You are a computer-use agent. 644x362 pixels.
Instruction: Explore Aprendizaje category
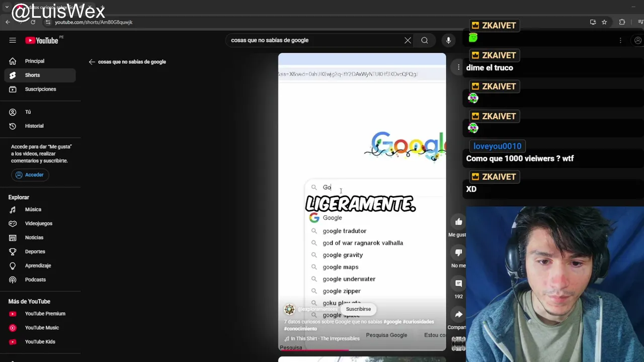pos(40,265)
